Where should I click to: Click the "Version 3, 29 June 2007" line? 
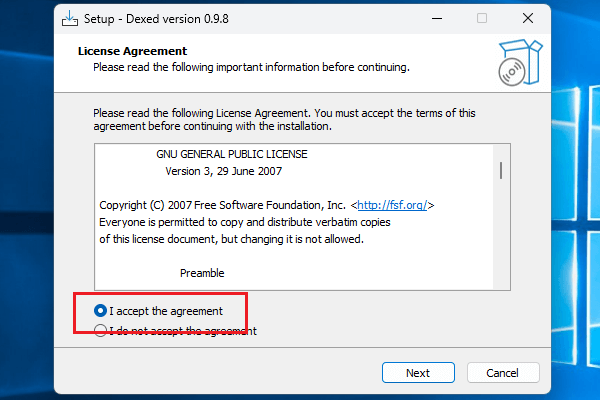tap(226, 171)
